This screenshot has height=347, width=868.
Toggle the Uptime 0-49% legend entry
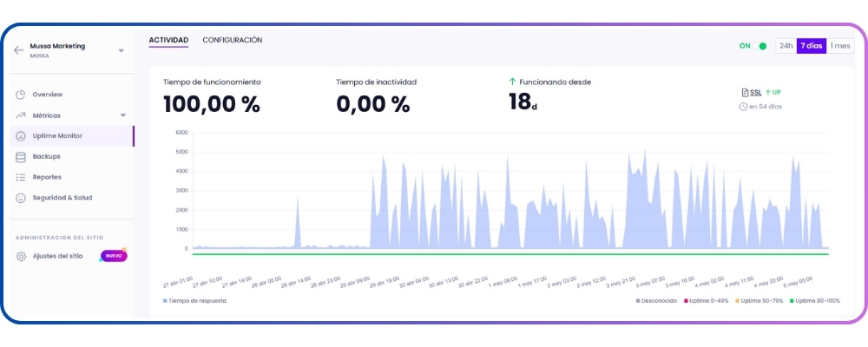[707, 300]
